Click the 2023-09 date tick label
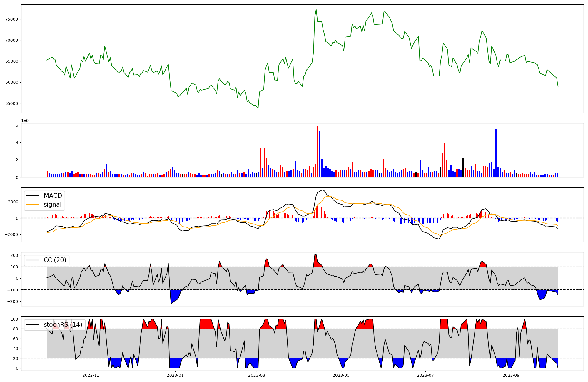This screenshot has width=588, height=382. point(511,375)
